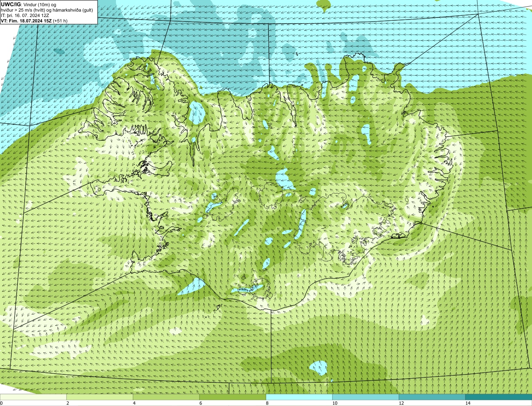Click the 2–4 m/s light green swatch

100,397
